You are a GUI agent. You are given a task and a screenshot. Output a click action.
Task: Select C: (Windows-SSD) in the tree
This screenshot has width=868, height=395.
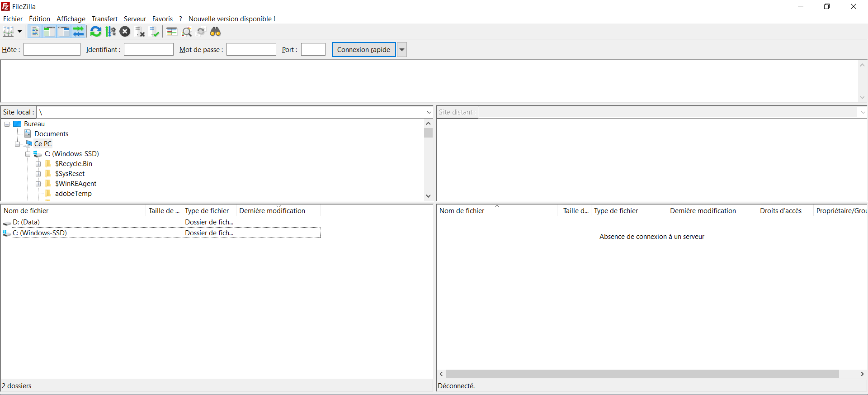click(72, 154)
